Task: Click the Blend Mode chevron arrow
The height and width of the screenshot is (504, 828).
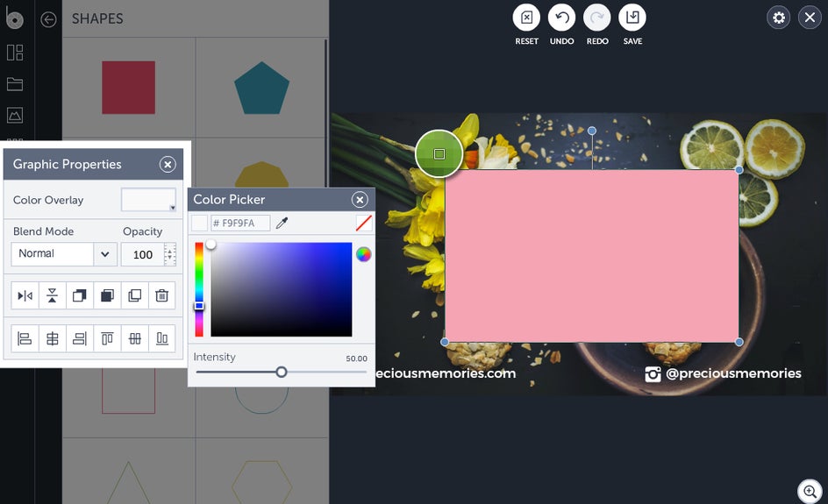Action: click(x=105, y=254)
